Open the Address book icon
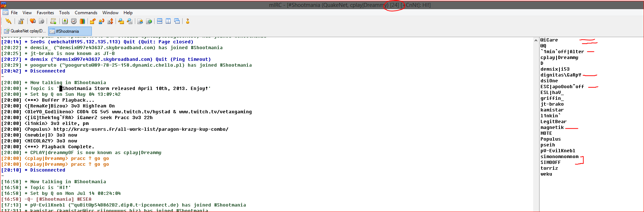The height and width of the screenshot is (212, 644). coord(65,21)
